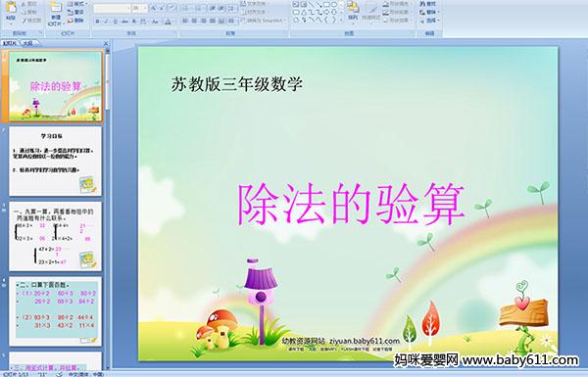
Task: Apply Bold formatting with B icon
Action: (x=97, y=22)
